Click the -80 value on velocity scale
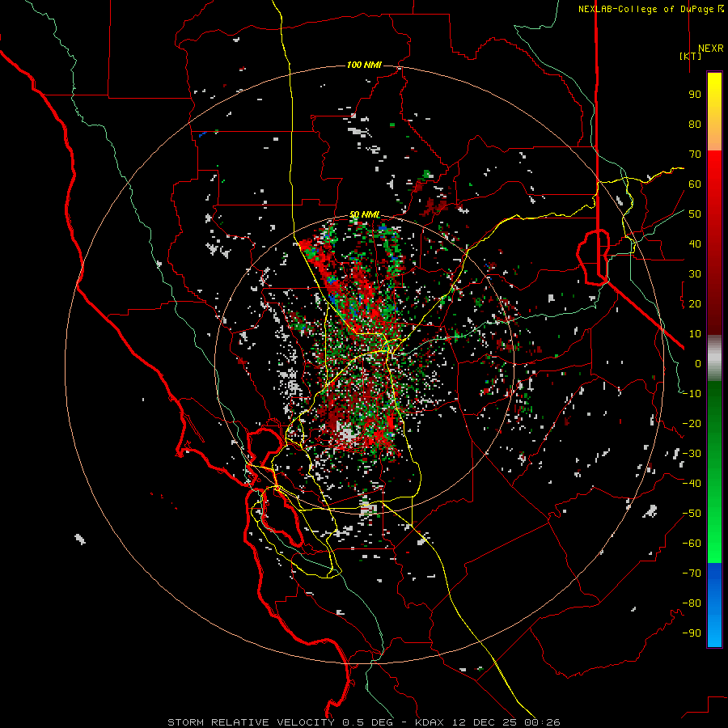 (692, 603)
